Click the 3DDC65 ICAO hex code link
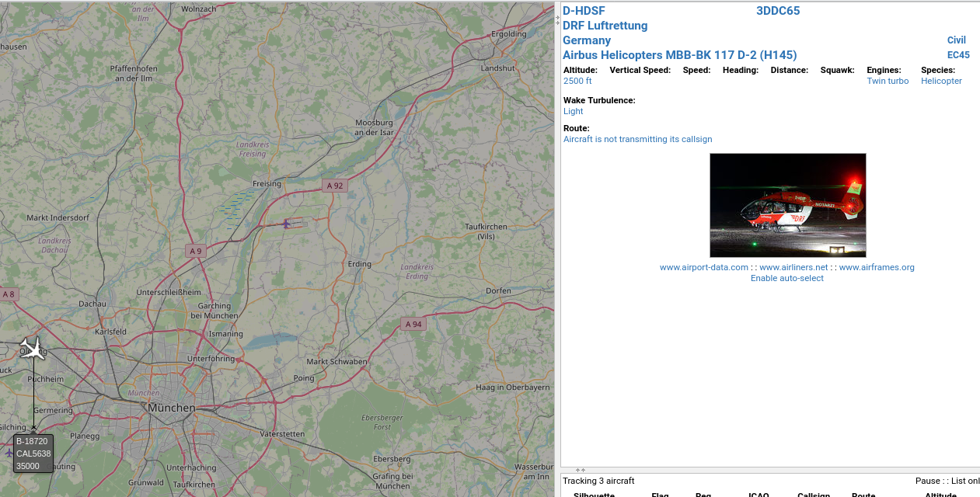Screen dimensions: 980x497 [x=777, y=10]
